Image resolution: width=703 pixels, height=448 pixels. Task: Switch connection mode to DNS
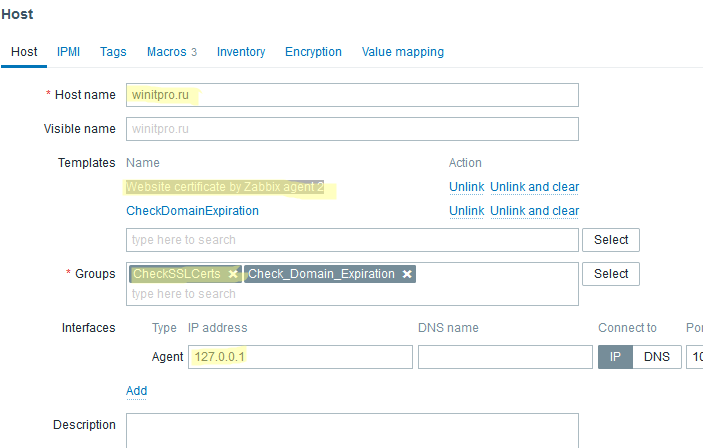click(x=657, y=357)
